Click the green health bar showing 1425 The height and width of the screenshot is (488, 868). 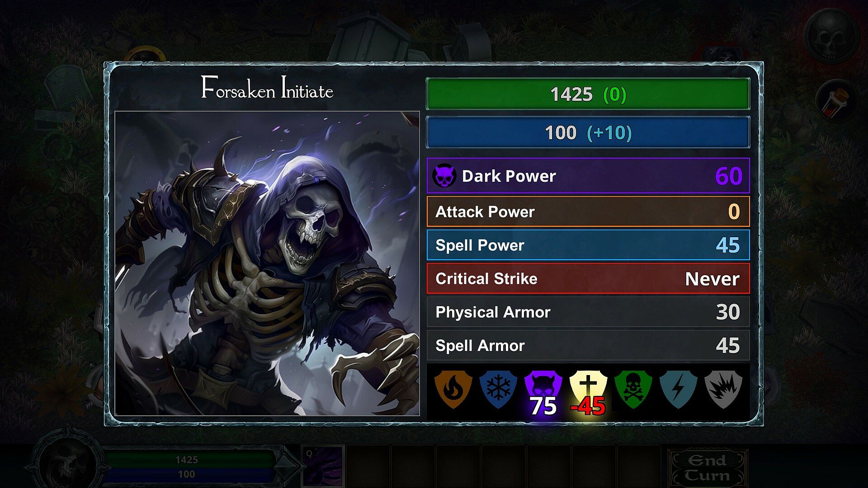588,94
